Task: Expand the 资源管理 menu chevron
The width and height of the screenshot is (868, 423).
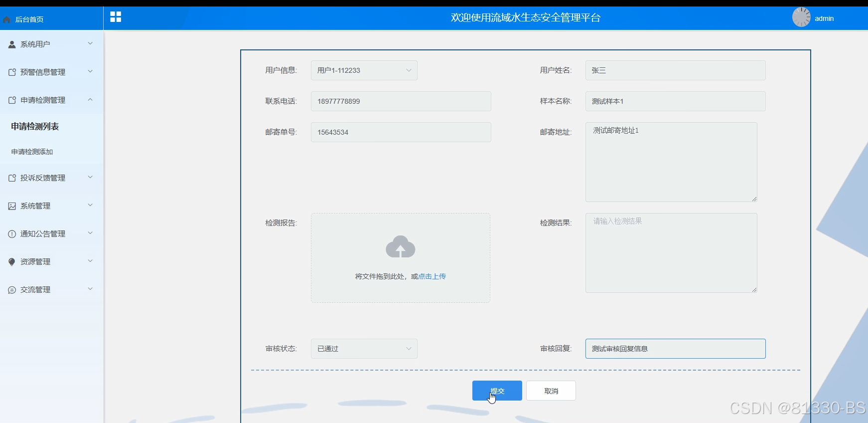Action: click(x=90, y=261)
